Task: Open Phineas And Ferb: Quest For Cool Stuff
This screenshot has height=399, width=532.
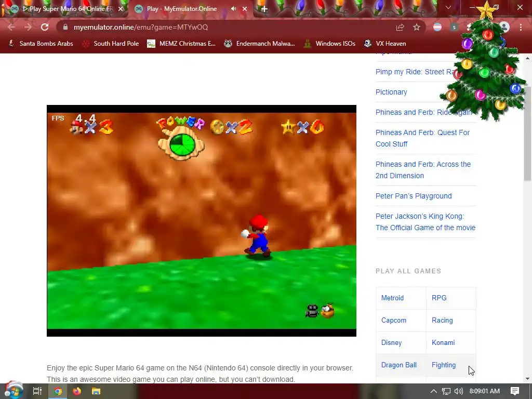Action: point(422,138)
